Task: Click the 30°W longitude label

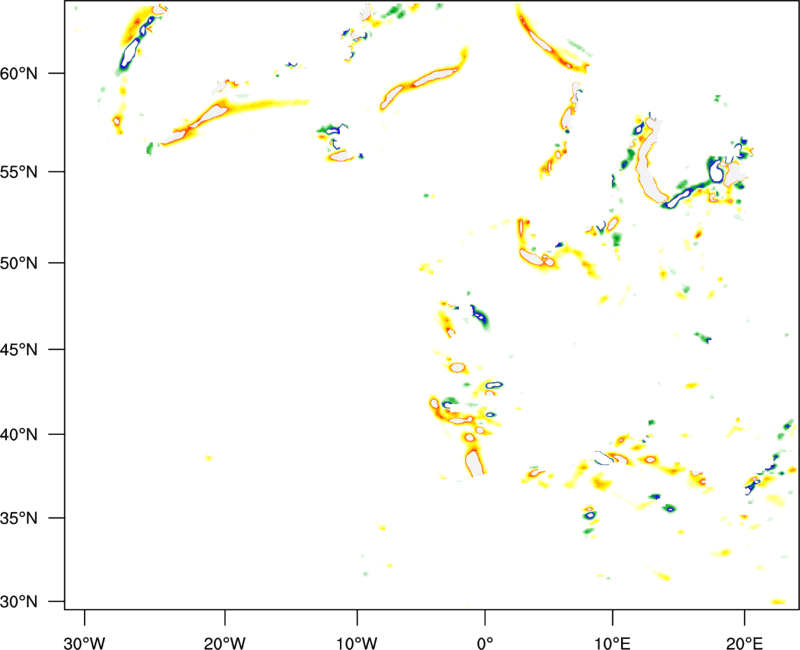Action: pyautogui.click(x=84, y=643)
